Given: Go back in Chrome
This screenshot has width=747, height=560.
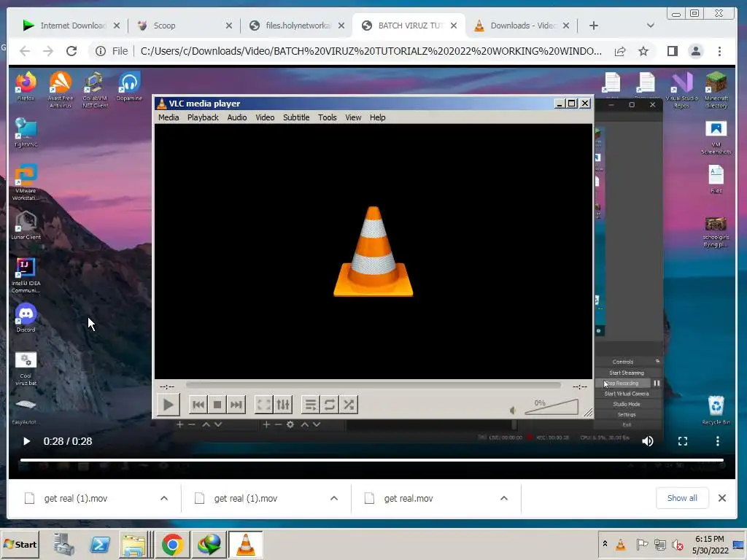Looking at the screenshot, I should pos(25,51).
